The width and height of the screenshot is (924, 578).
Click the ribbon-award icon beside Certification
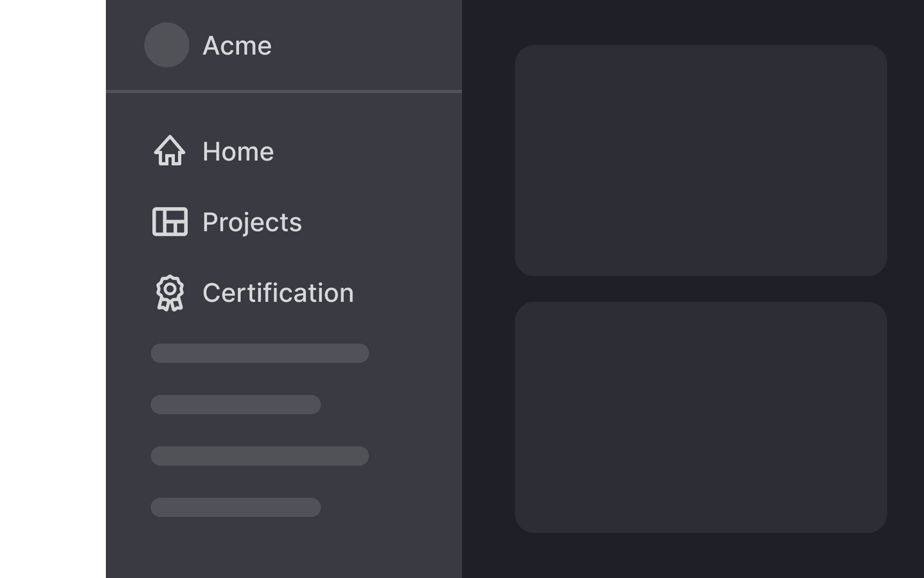(x=169, y=292)
